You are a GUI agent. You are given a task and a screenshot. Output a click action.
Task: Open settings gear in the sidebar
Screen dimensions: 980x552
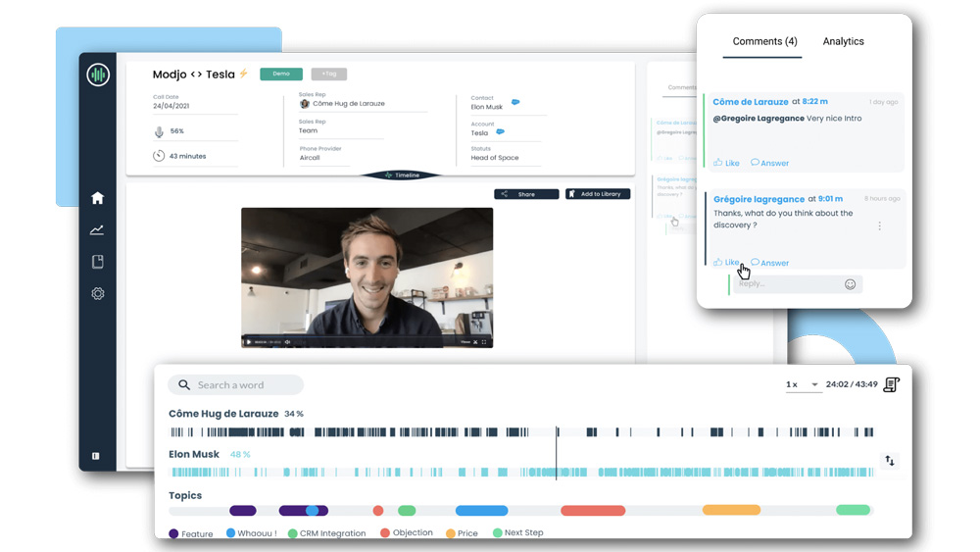point(97,293)
